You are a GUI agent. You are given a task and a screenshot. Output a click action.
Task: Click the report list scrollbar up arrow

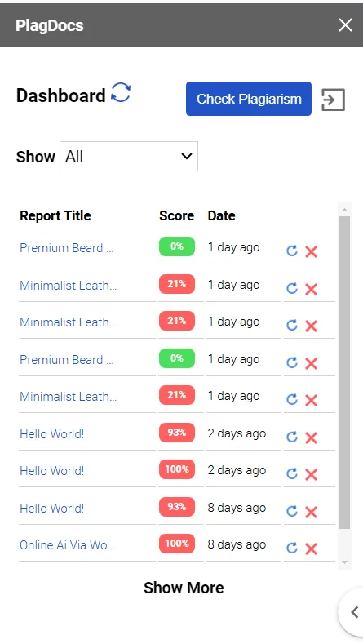[344, 210]
